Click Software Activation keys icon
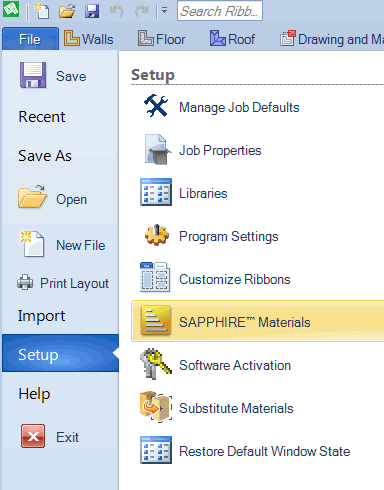The image size is (384, 490). pos(156,364)
